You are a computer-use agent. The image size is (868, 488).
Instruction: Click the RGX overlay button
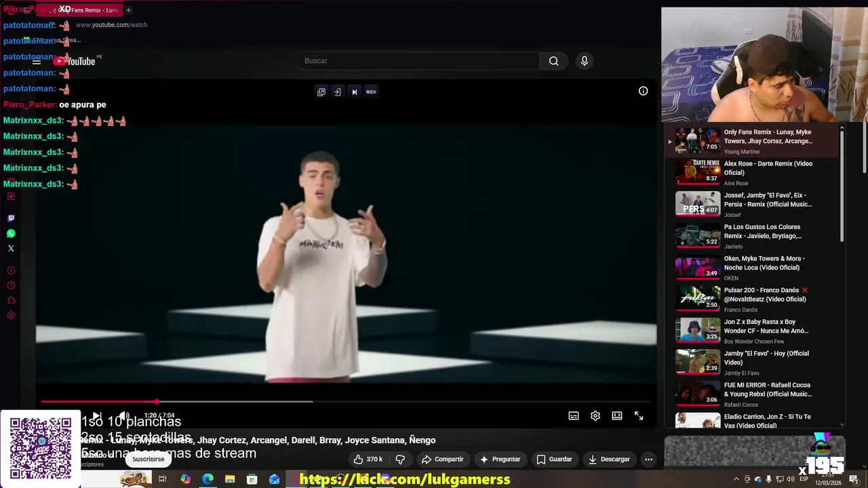pyautogui.click(x=371, y=91)
